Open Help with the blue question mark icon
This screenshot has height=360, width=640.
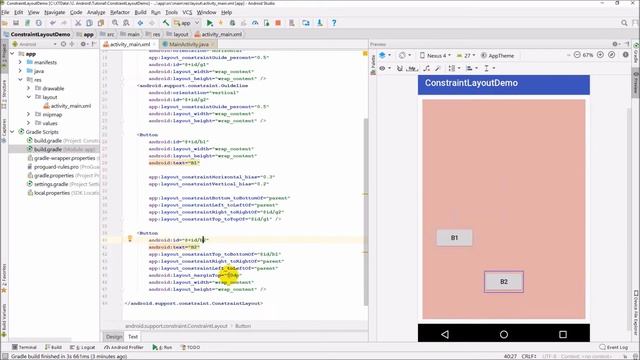(x=334, y=23)
